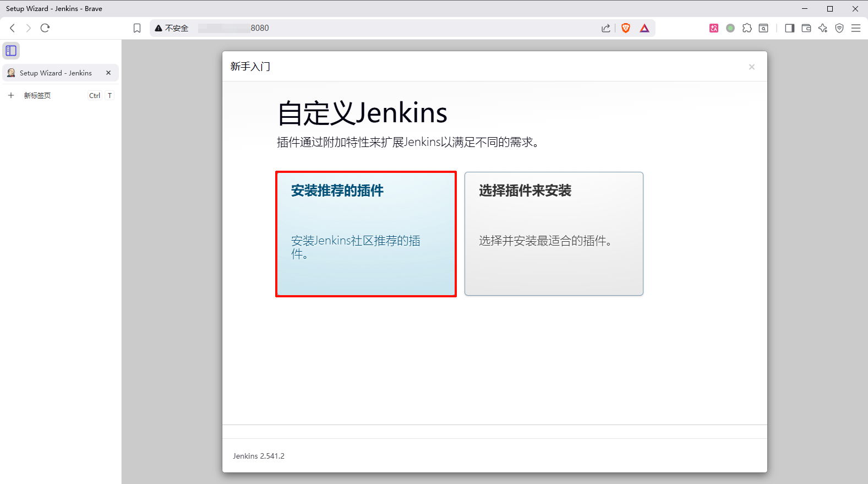Choose 安装推荐的插件 option
This screenshot has width=868, height=484.
366,234
